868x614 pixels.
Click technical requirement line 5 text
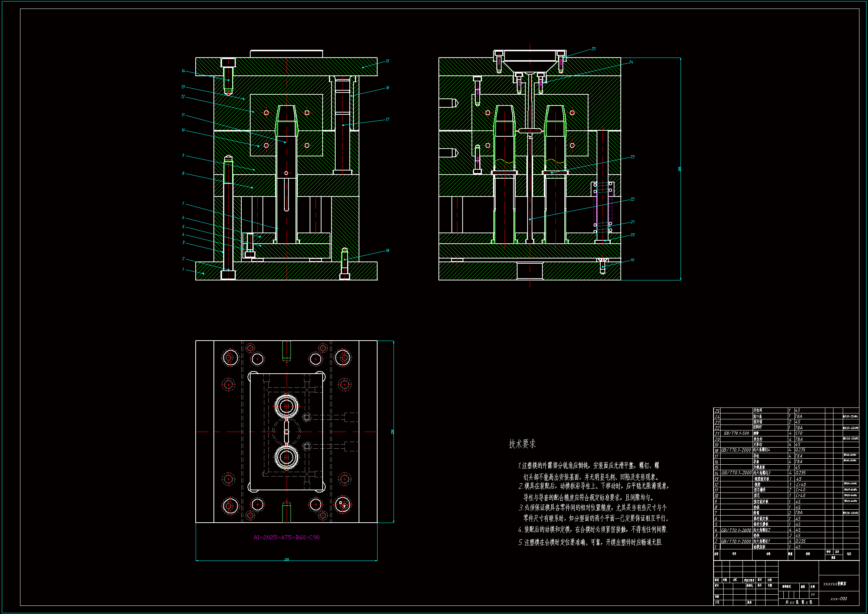click(x=590, y=543)
